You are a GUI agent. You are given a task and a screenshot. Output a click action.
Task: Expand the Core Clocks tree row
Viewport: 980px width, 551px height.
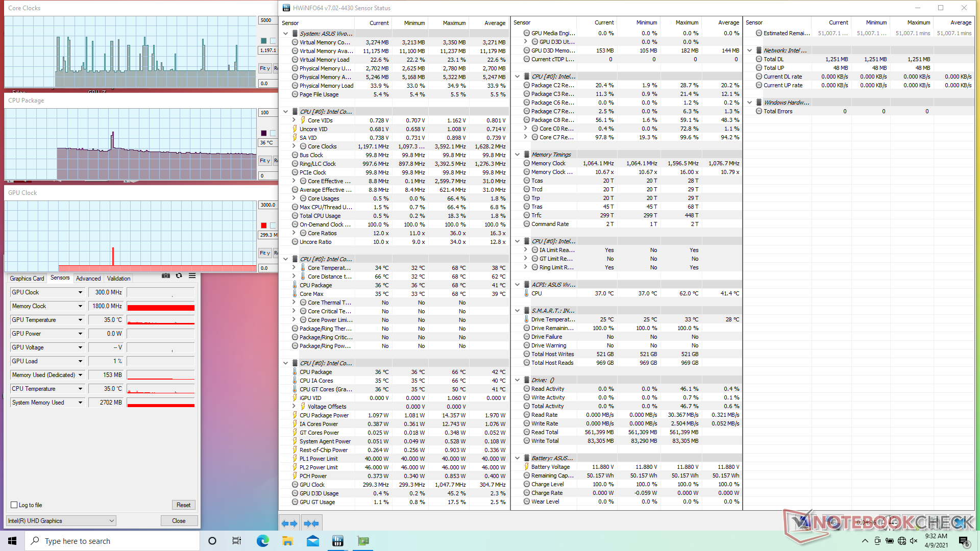coord(294,146)
